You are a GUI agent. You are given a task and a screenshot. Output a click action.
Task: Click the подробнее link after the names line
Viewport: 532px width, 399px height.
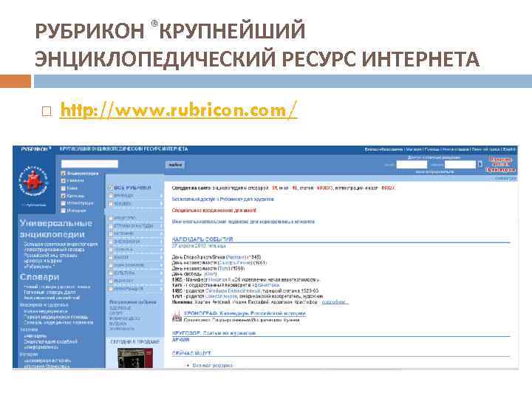(334, 301)
